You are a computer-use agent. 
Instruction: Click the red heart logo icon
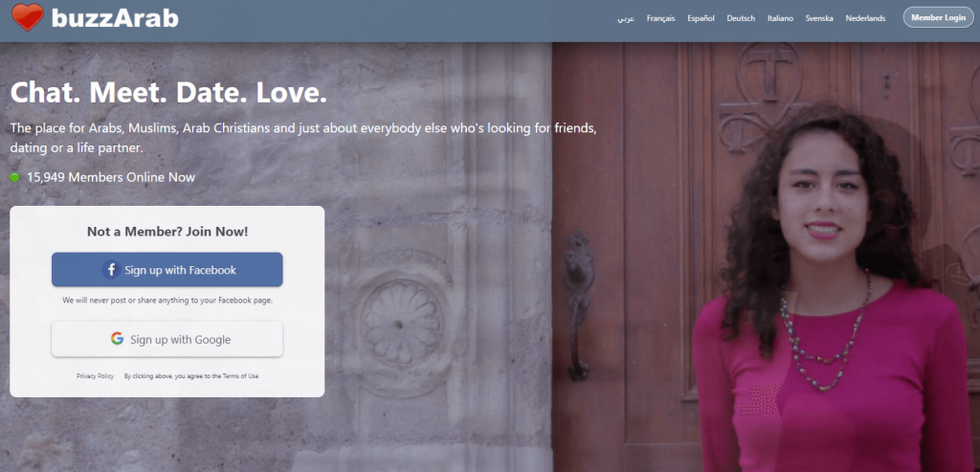pos(28,17)
